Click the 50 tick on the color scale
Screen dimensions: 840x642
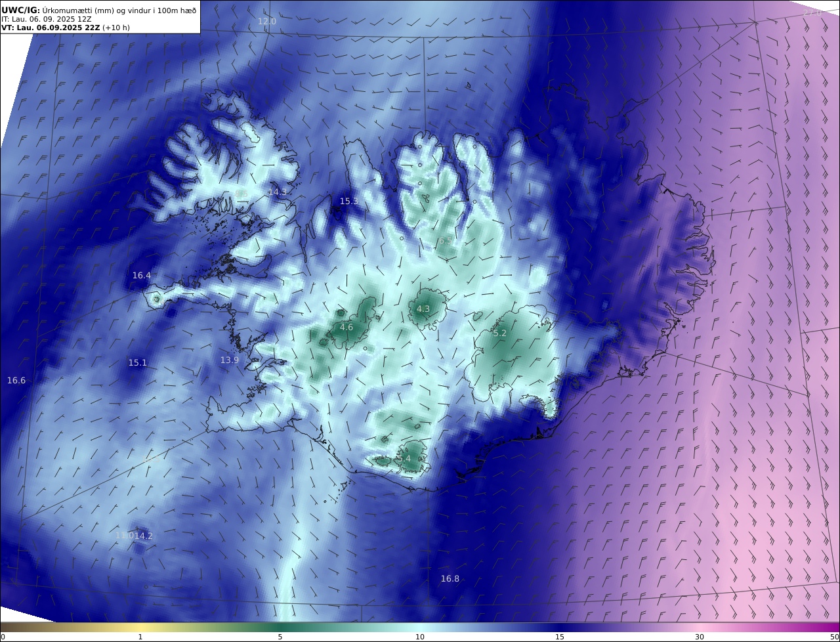tap(835, 637)
